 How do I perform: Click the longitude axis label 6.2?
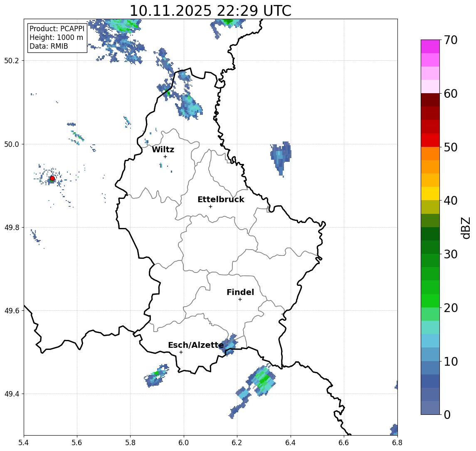pos(237,443)
